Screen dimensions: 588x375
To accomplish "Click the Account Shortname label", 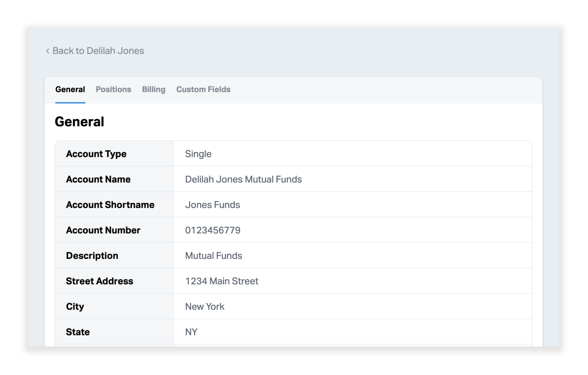I will coord(110,205).
